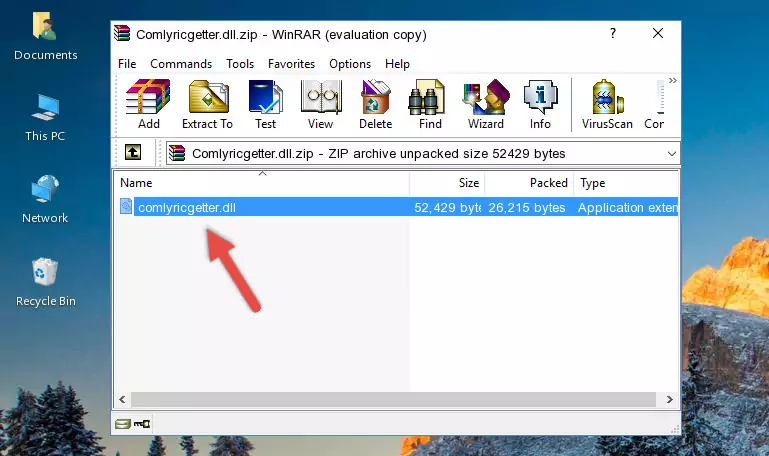Sort by the Type column header
Viewport: 769px width, 456px height.
coord(626,183)
